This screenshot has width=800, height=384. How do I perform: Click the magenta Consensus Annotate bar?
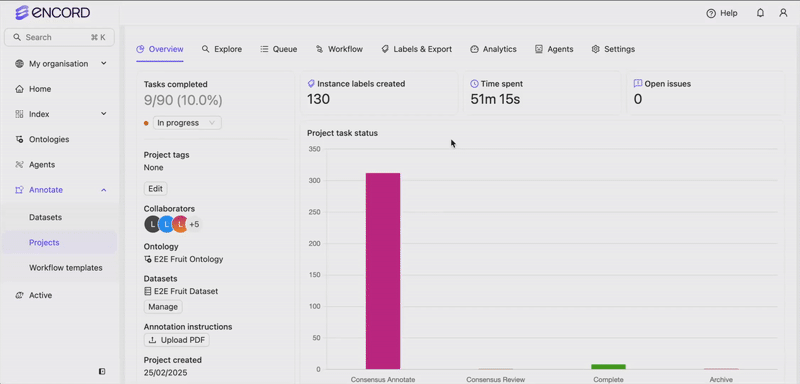pyautogui.click(x=383, y=271)
